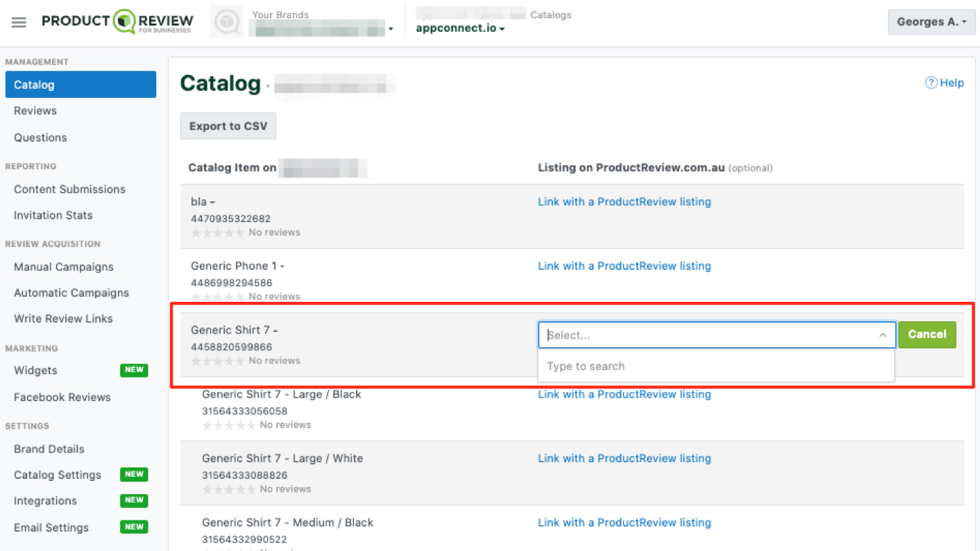This screenshot has width=980, height=551.
Task: Click the Catalog page heading
Action: pos(220,83)
